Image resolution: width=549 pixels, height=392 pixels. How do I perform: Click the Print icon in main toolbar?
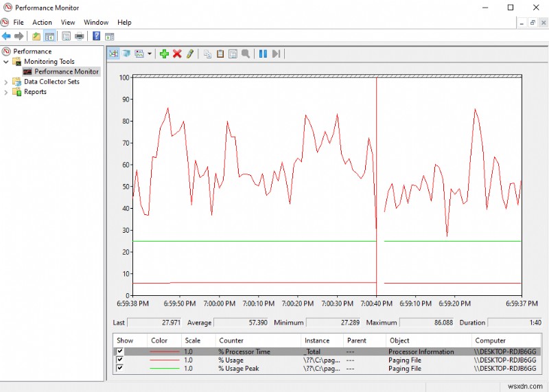79,36
